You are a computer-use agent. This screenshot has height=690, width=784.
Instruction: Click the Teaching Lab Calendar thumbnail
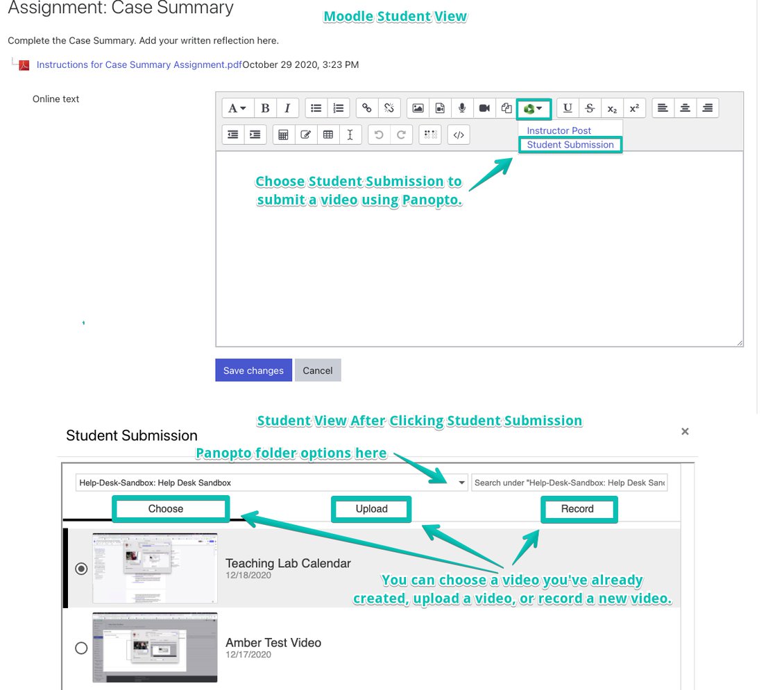[155, 569]
